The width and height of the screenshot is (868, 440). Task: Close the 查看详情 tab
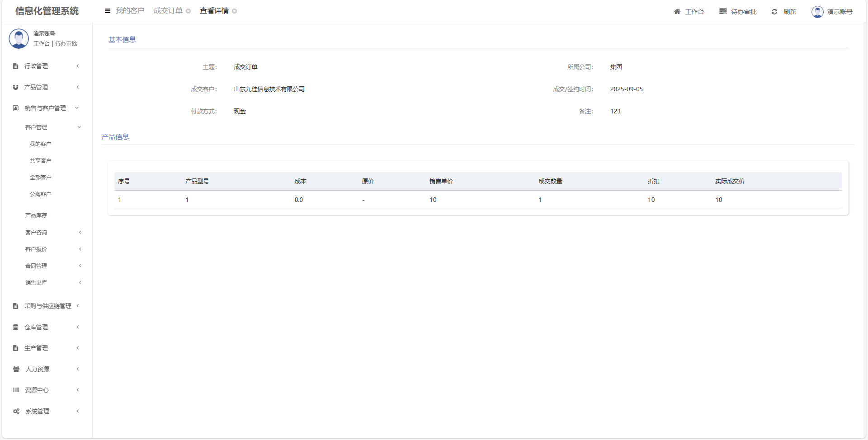(x=235, y=11)
